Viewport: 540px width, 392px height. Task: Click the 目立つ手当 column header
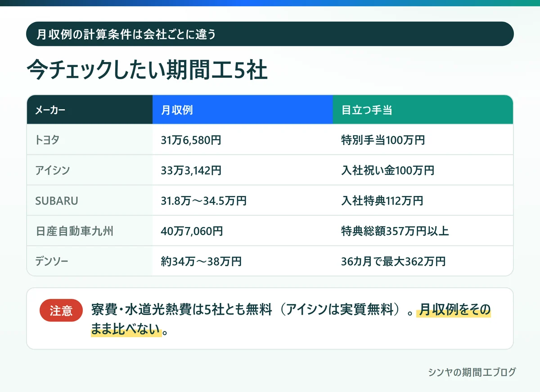click(x=423, y=110)
